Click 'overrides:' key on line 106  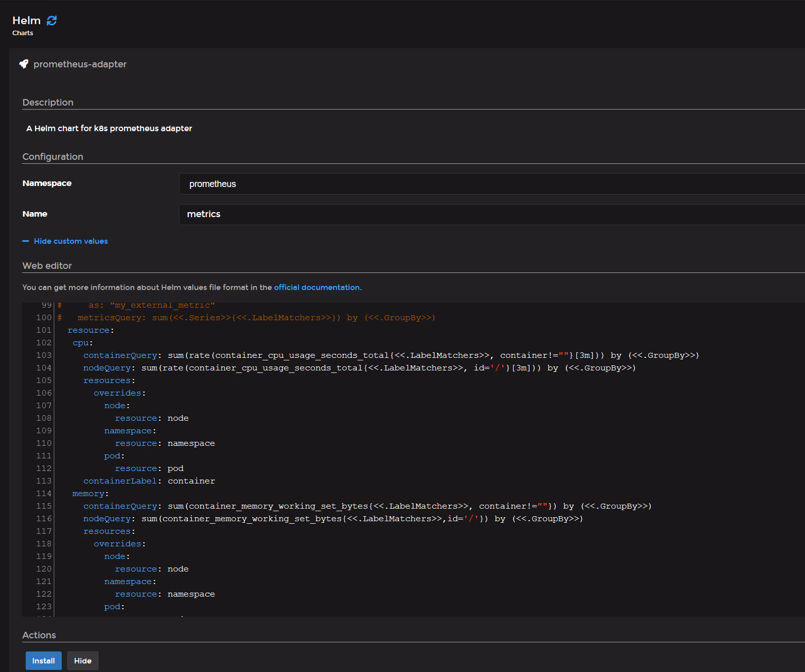tap(120, 393)
